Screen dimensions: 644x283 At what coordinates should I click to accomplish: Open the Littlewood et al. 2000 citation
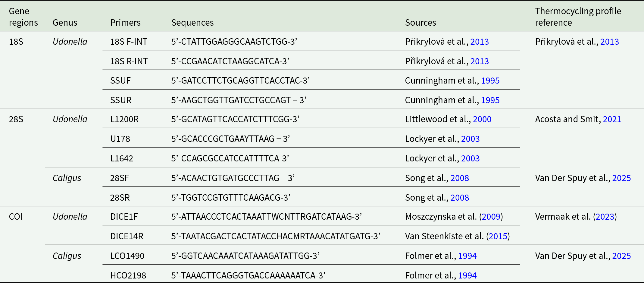[x=482, y=119]
